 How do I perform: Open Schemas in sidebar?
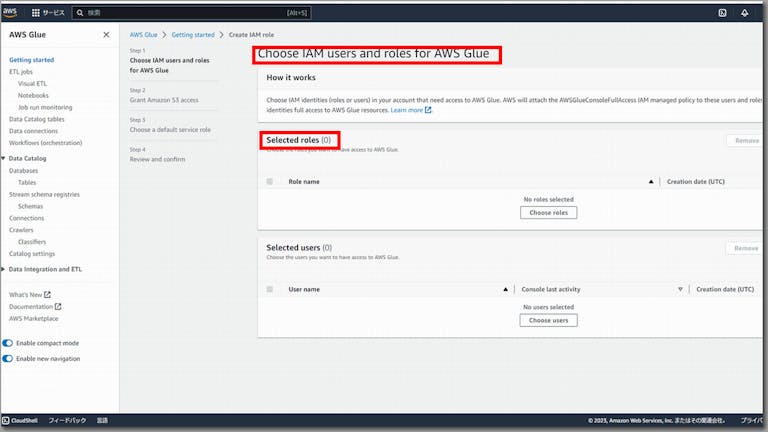tap(30, 207)
